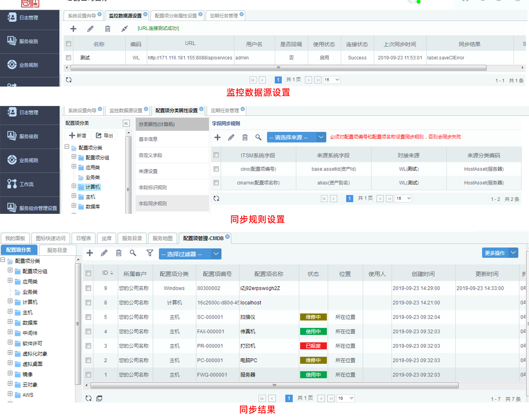The image size is (529, 420).
Task: Tick select-all checkbox in CMDB table
Action: click(x=88, y=274)
